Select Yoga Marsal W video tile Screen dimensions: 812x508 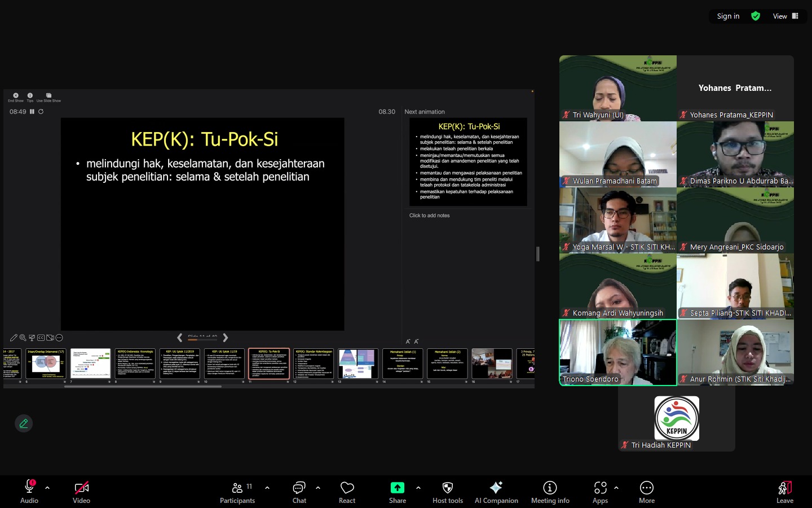[x=618, y=220]
